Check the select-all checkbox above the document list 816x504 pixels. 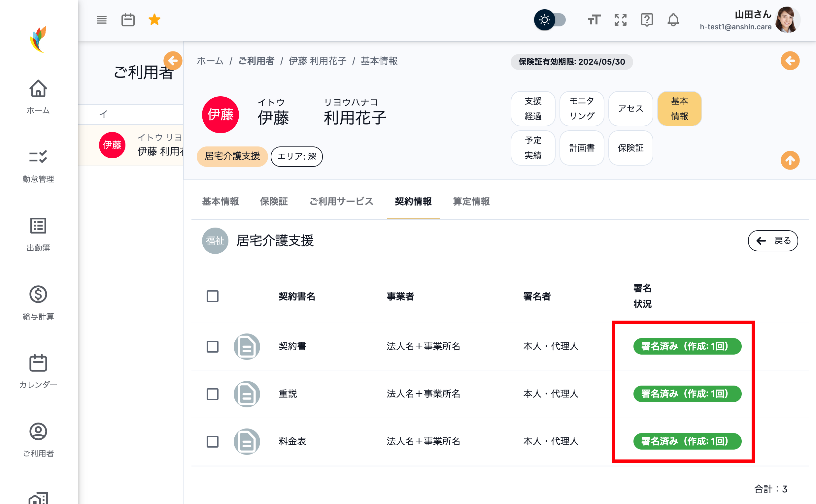(212, 296)
